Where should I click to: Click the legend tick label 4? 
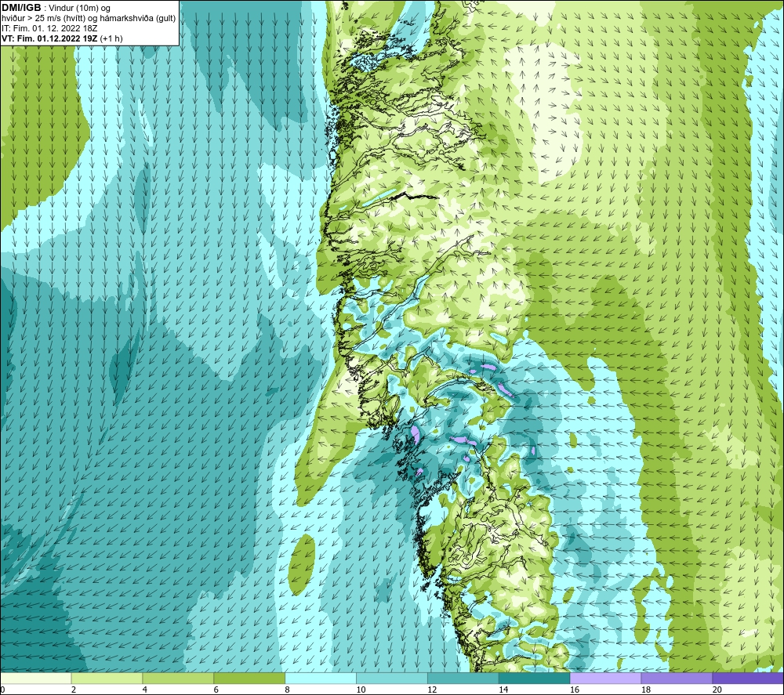[x=144, y=690]
